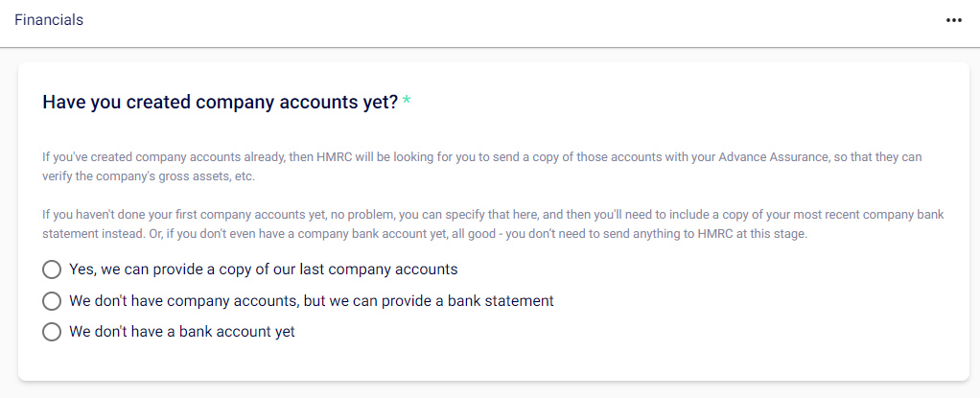Screen dimensions: 980x398
Task: Open the three-dot more options menu
Action: (953, 20)
